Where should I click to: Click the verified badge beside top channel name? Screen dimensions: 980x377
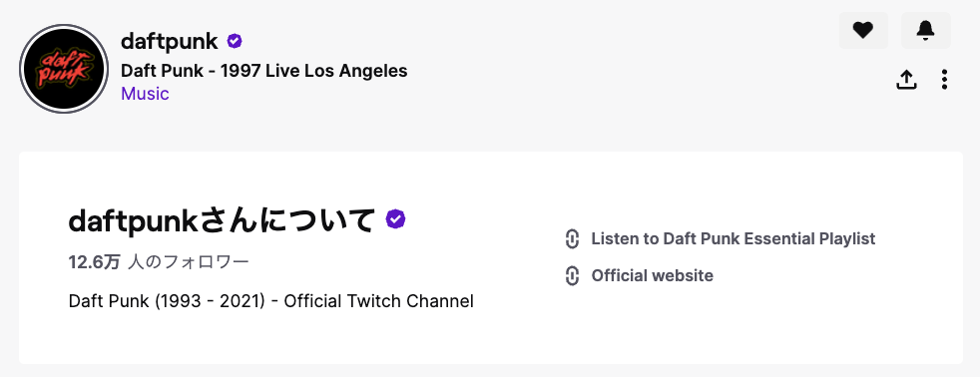point(235,41)
